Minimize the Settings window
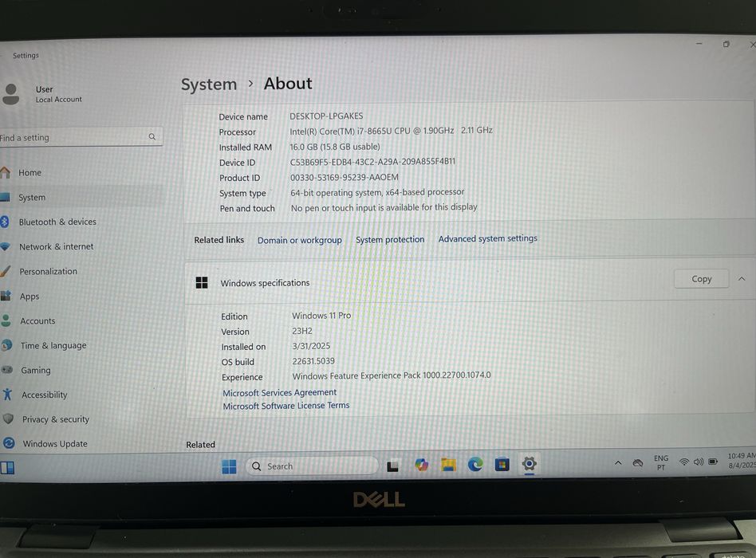756x558 pixels. point(699,44)
